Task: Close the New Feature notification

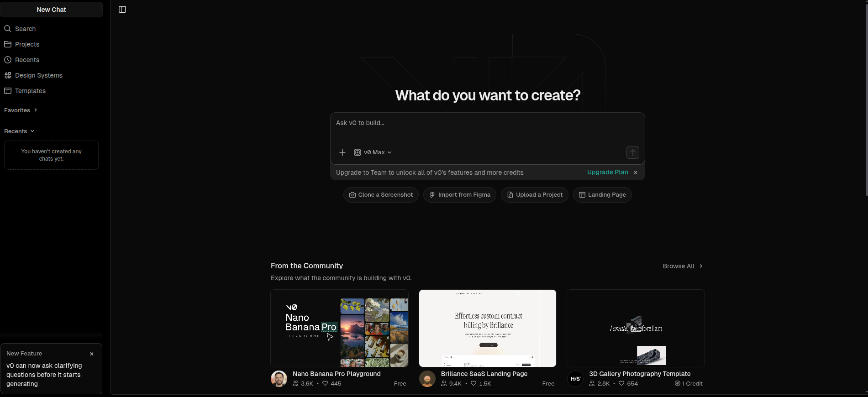Action: pyautogui.click(x=92, y=354)
